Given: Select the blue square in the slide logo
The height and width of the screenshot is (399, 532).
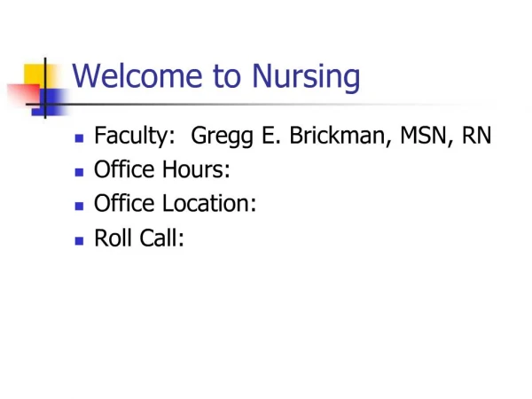Looking at the screenshot, I should click(x=51, y=103).
